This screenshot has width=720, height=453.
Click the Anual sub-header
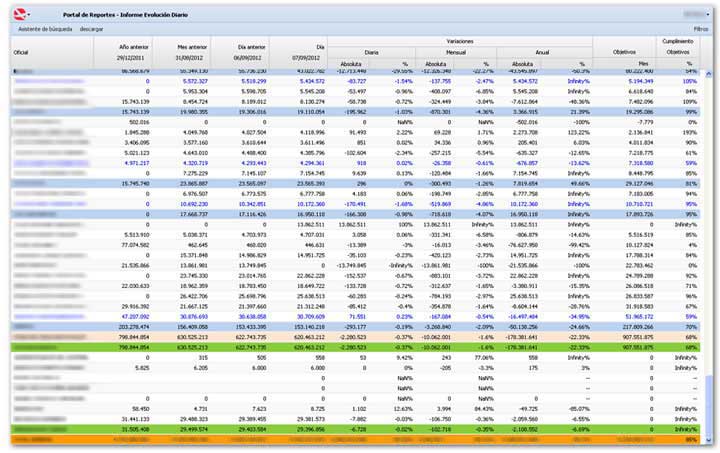(542, 52)
